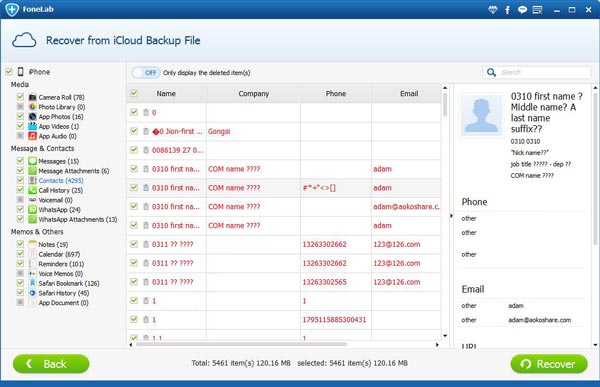Viewport: 600px width, 387px height.
Task: Uncheck the Call History checkbox
Action: (20, 190)
